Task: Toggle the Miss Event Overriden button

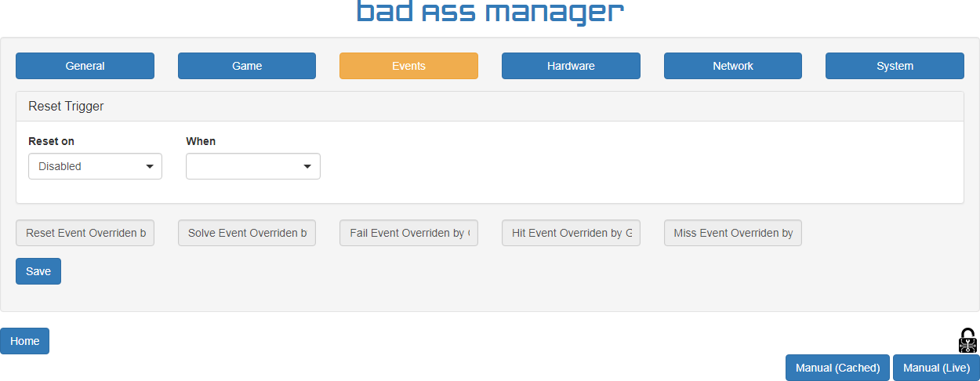Action: coord(732,233)
